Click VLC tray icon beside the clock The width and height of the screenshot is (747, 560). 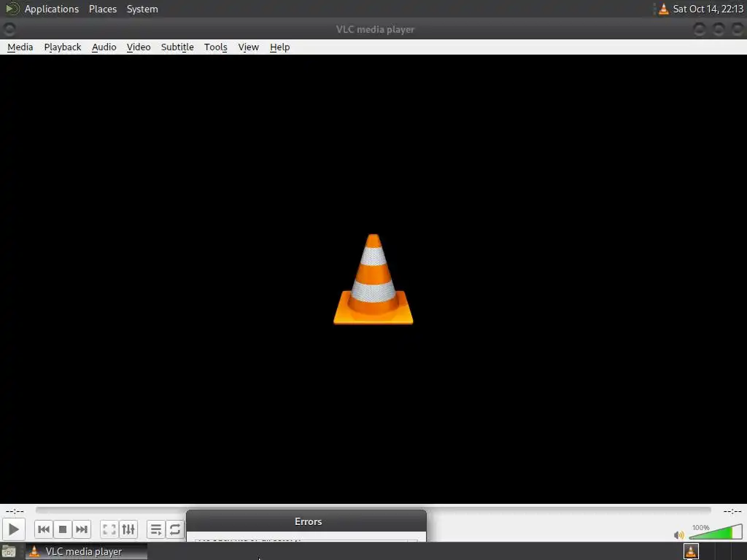click(663, 9)
